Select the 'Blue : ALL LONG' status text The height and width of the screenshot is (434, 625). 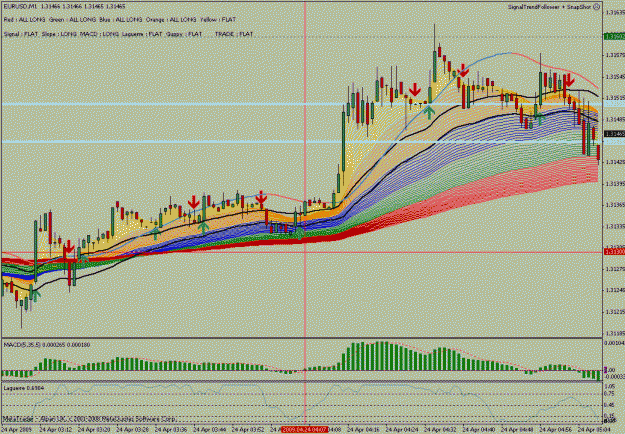[x=121, y=20]
